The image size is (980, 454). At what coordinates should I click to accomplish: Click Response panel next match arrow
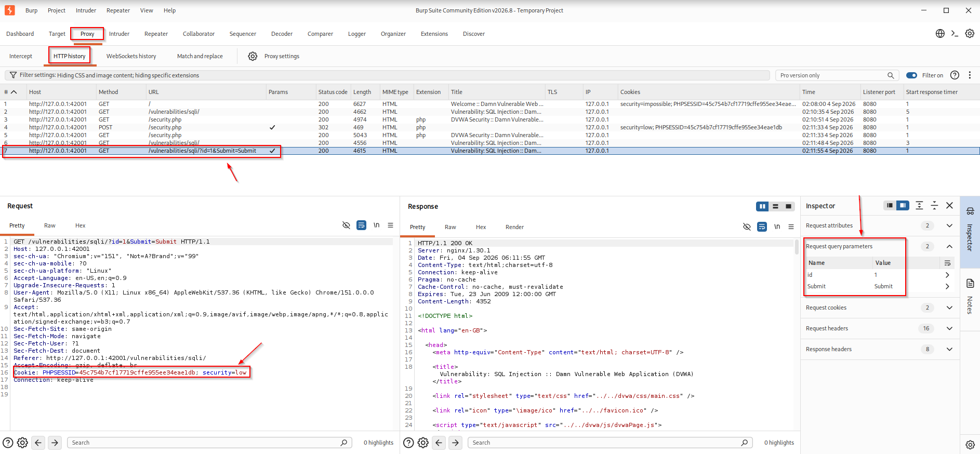point(456,443)
